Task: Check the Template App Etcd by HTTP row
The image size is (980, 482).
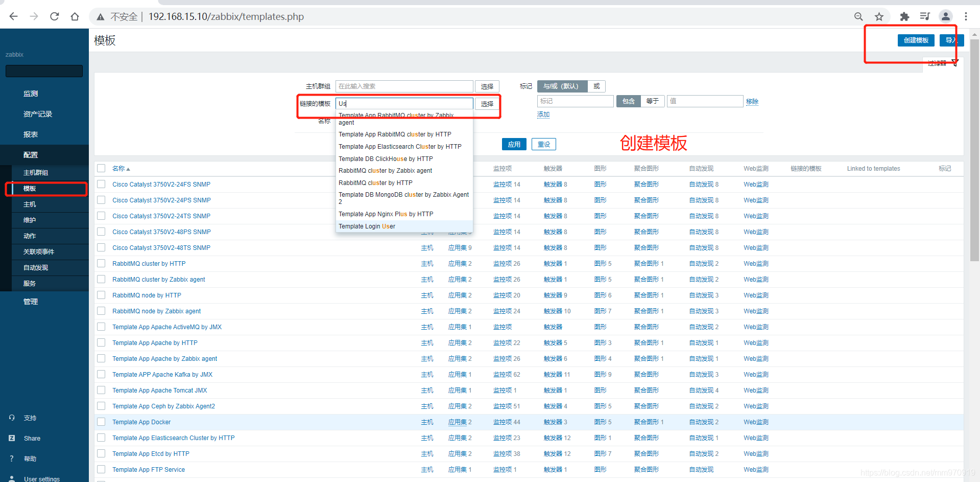Action: (101, 453)
